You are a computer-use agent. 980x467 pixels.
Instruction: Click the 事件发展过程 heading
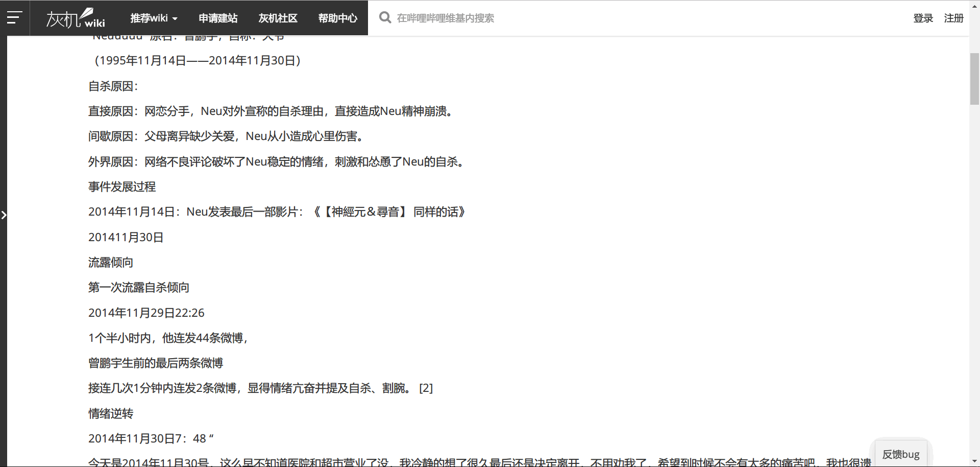point(122,187)
